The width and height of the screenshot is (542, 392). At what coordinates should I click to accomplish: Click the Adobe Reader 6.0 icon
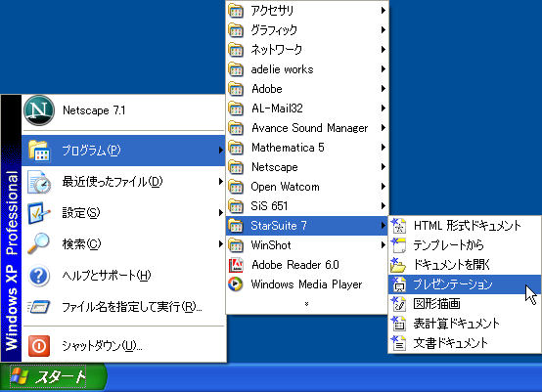(x=236, y=265)
